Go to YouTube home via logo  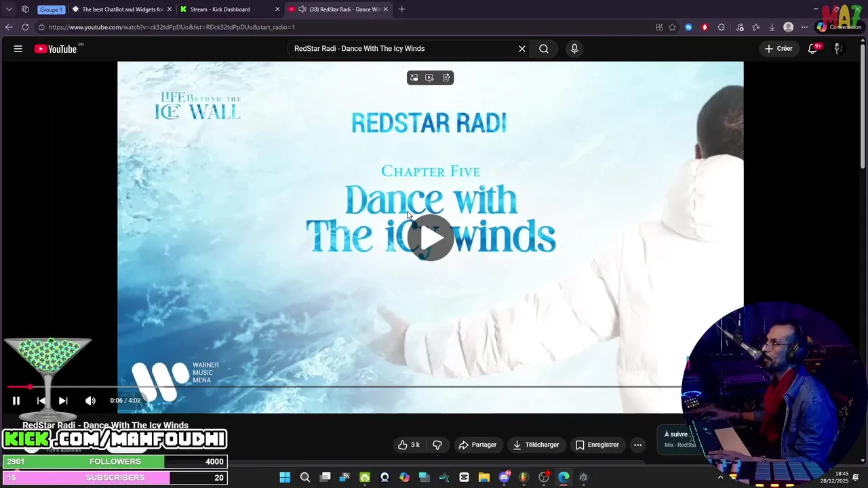pyautogui.click(x=56, y=49)
